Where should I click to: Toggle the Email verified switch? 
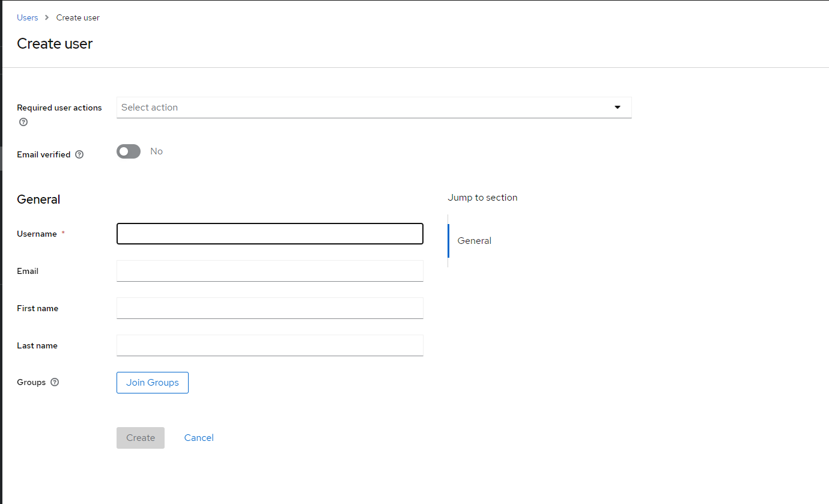129,151
